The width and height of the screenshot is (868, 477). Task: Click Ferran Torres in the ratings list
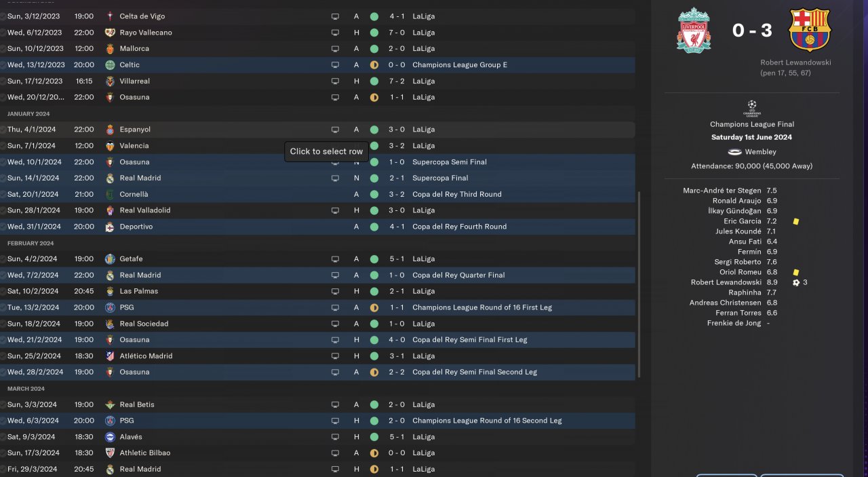(738, 313)
